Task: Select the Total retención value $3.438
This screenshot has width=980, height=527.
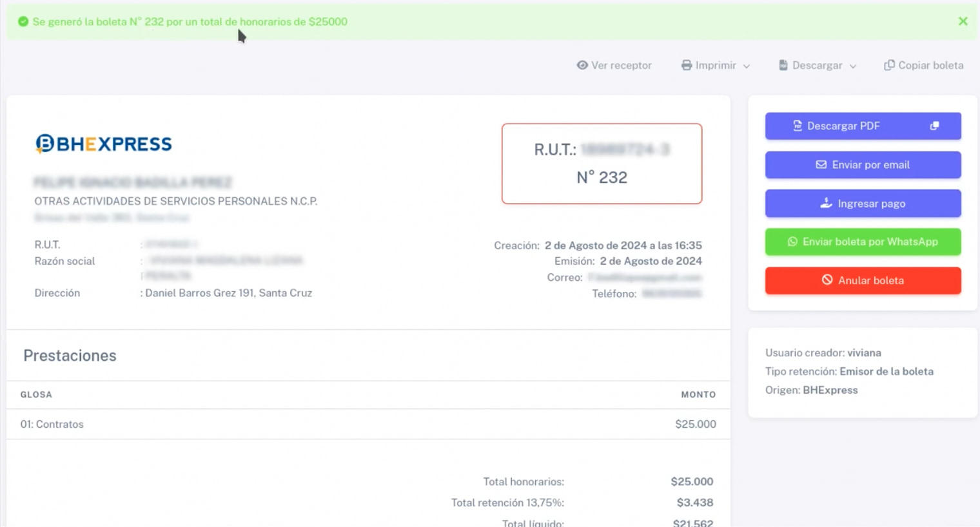Action: [x=695, y=503]
